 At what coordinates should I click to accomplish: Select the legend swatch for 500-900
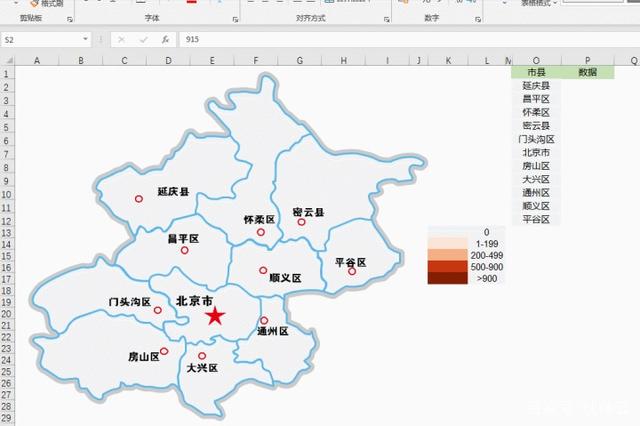(447, 267)
